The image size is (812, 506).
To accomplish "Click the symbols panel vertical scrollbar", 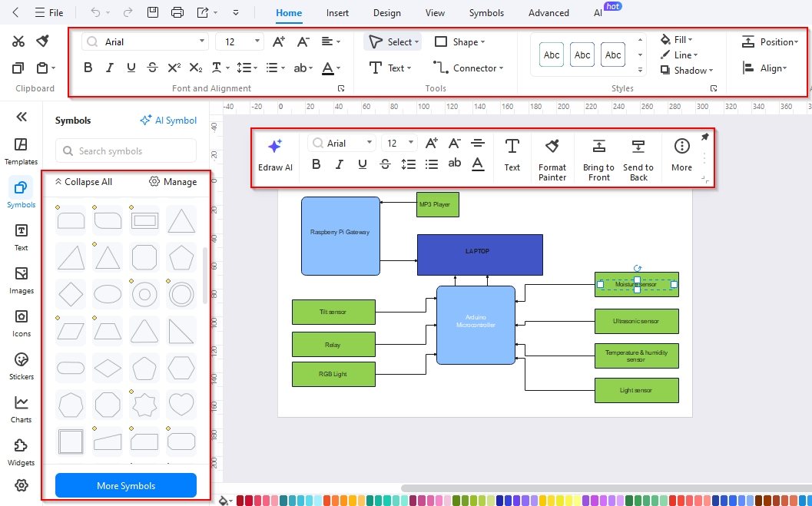I will point(205,276).
